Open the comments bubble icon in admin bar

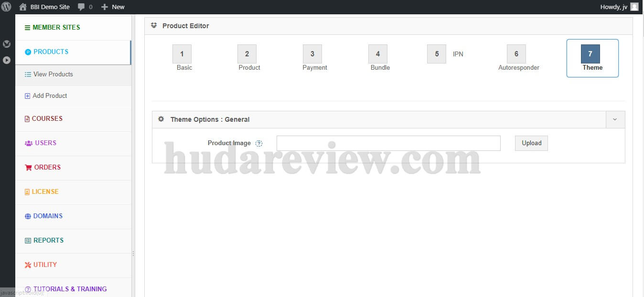pos(80,7)
